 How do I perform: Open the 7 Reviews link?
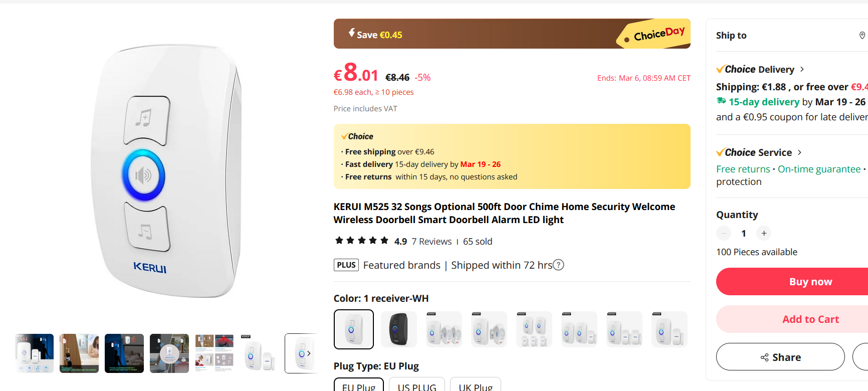(431, 242)
